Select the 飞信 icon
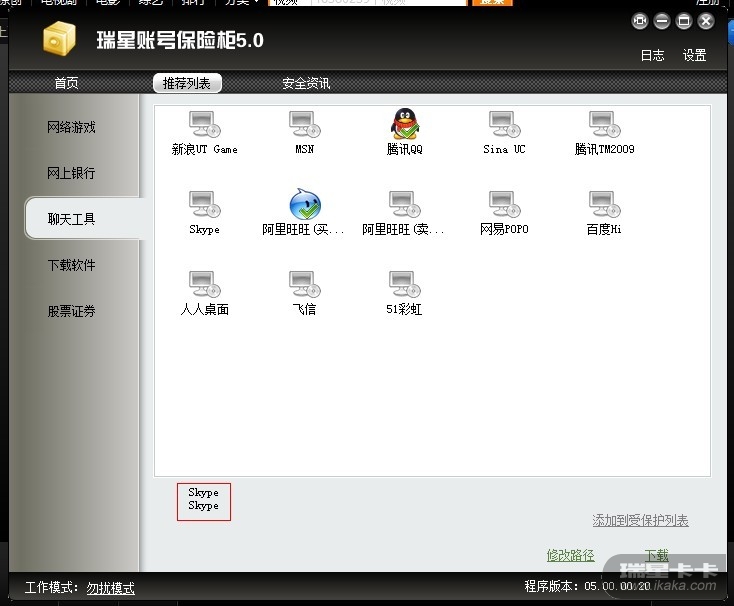Viewport: 734px width, 606px height. 305,284
